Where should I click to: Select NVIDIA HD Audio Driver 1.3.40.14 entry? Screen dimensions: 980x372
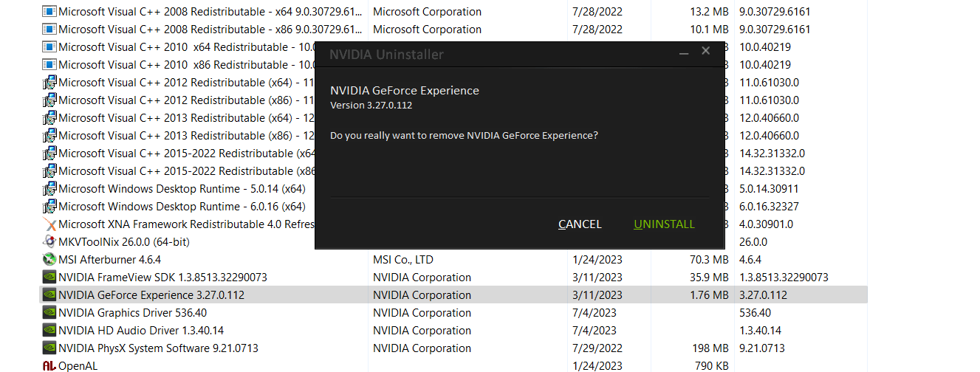click(140, 331)
